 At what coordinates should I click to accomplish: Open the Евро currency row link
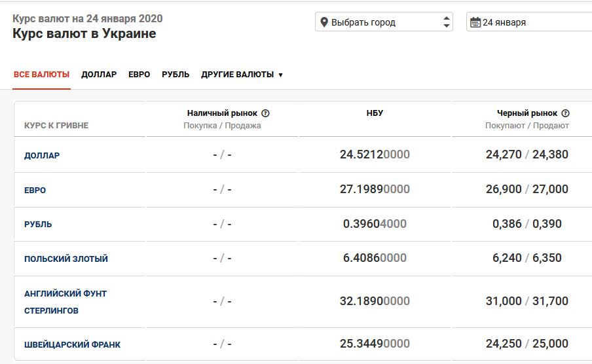(x=35, y=191)
